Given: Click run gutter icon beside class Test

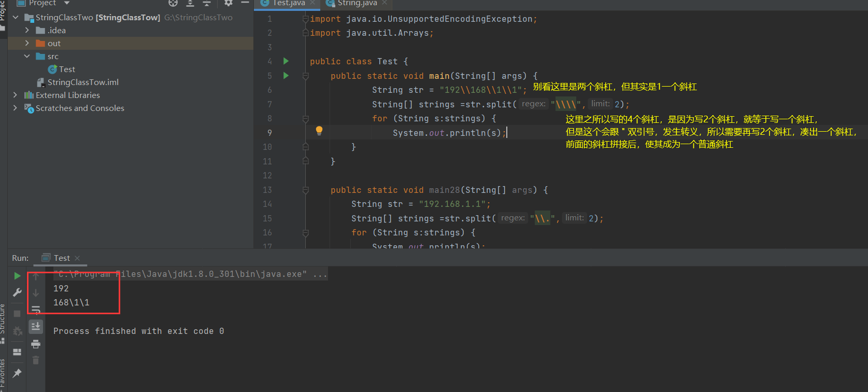Looking at the screenshot, I should [x=286, y=61].
